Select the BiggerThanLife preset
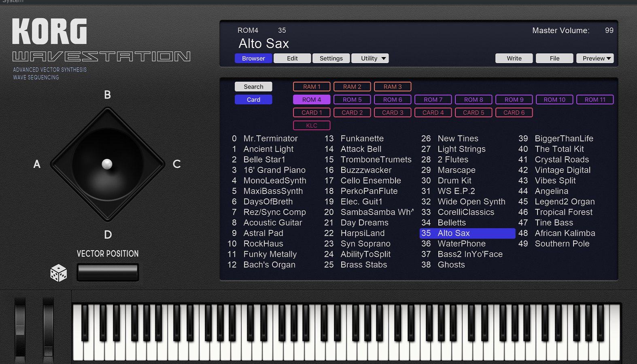The height and width of the screenshot is (364, 637). click(564, 138)
